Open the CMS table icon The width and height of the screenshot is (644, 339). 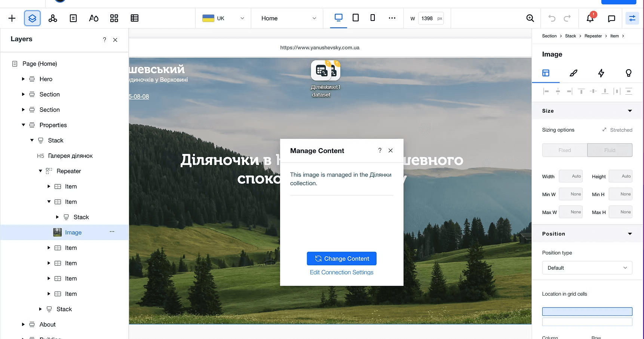pos(135,18)
